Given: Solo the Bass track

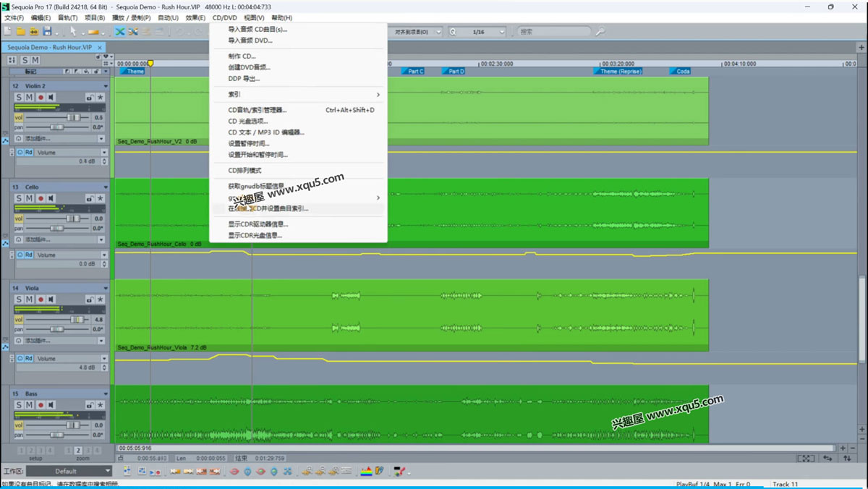Looking at the screenshot, I should (x=19, y=405).
